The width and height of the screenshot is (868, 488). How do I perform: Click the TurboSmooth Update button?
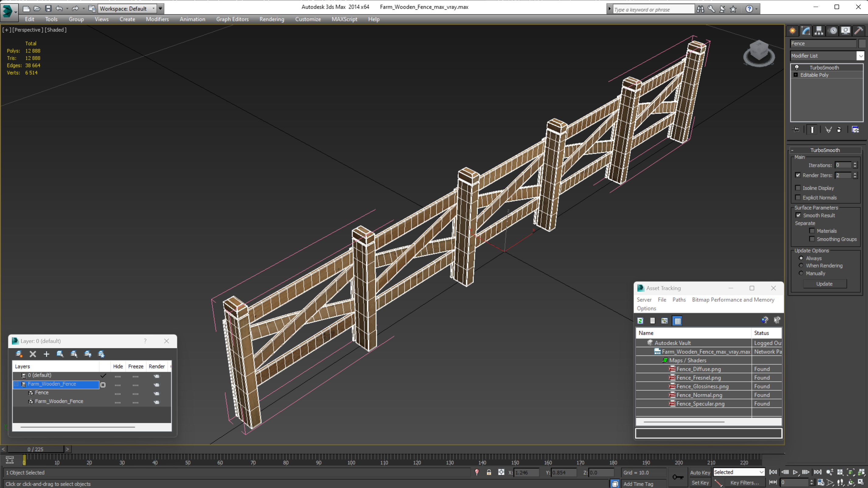tap(824, 284)
